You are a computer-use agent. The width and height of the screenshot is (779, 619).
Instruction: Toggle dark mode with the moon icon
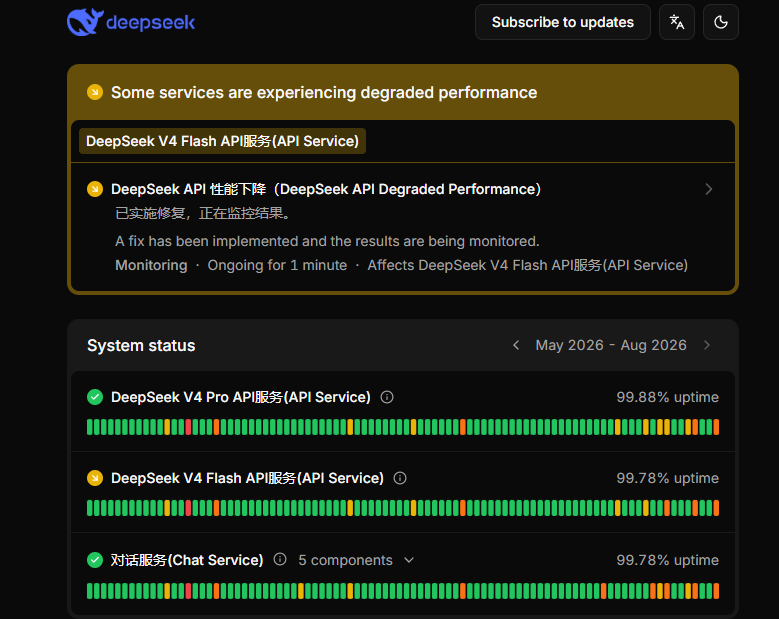pyautogui.click(x=720, y=22)
